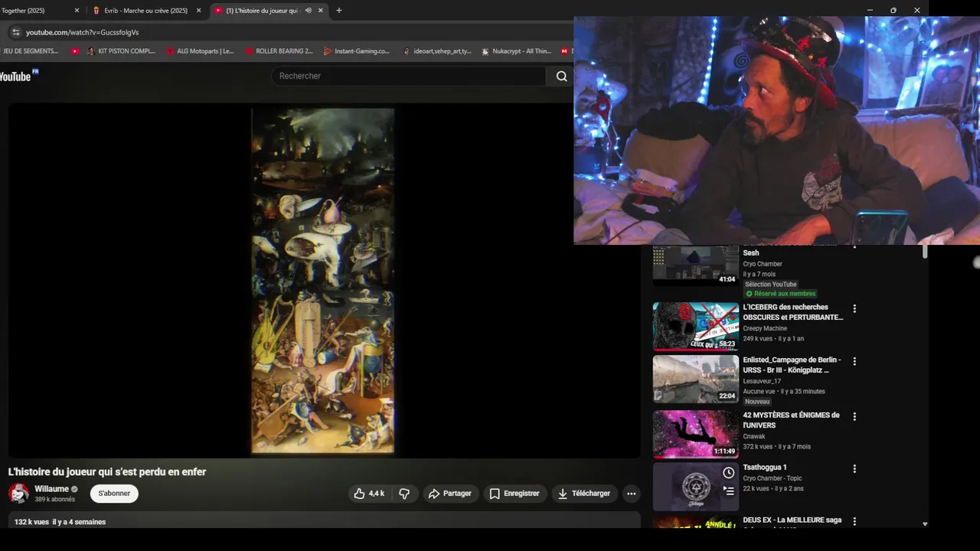Open the Partager share option

[x=450, y=494]
